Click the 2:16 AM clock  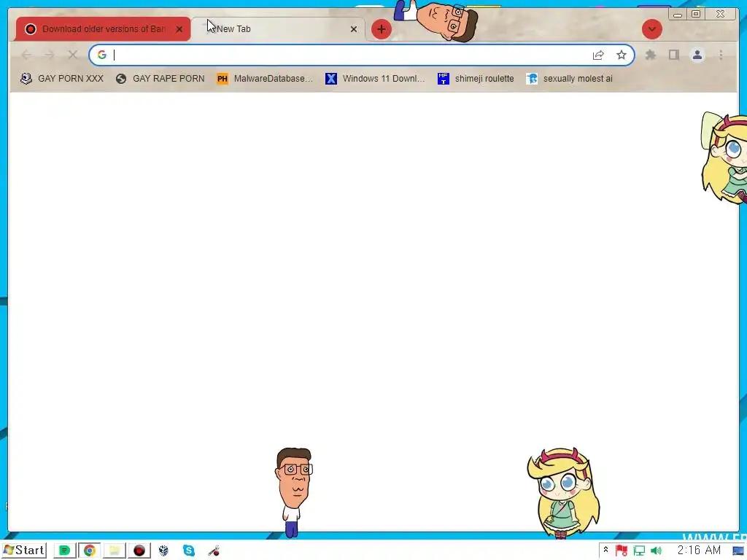(x=699, y=551)
